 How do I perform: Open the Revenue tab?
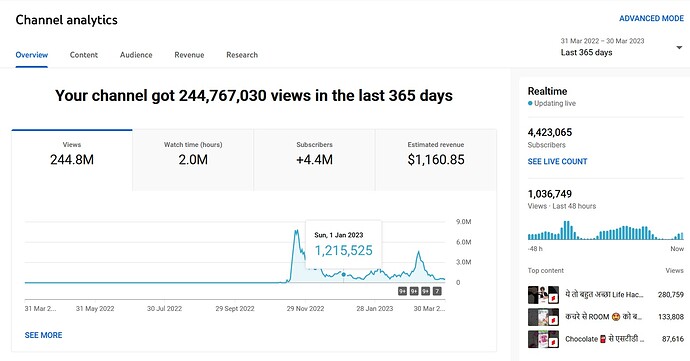189,55
